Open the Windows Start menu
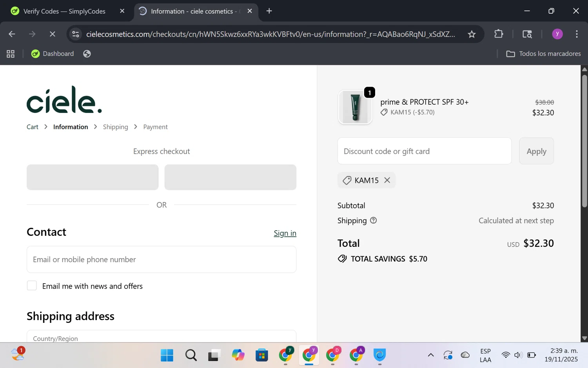588x368 pixels. 167,355
